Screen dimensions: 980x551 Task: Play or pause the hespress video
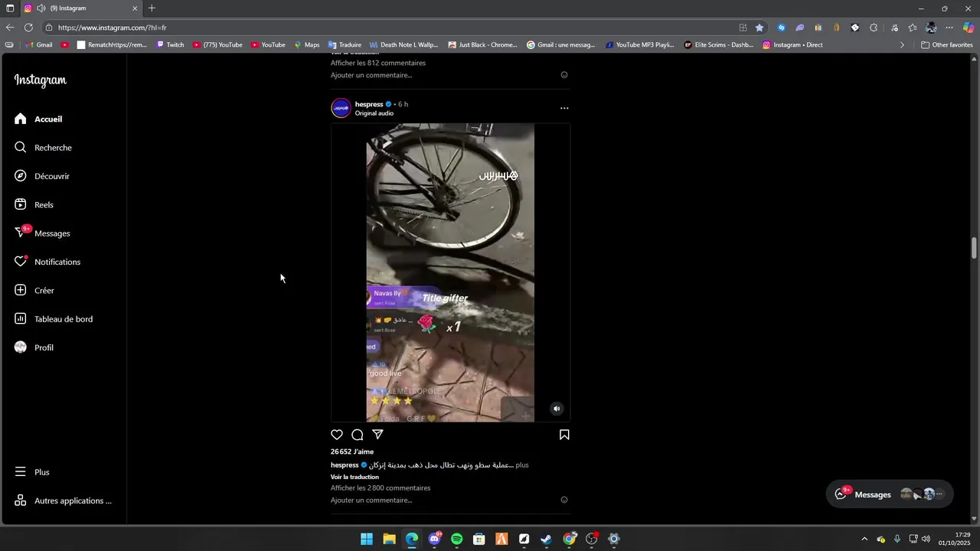(x=450, y=272)
